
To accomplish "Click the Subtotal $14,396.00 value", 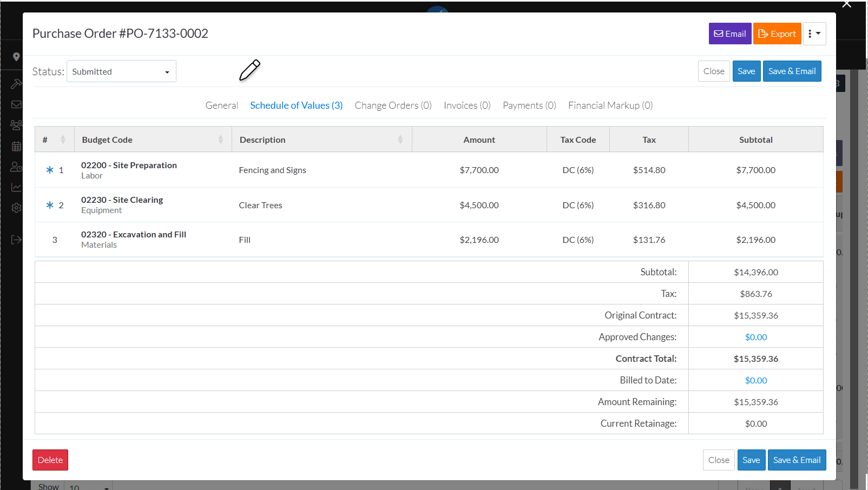I will (x=756, y=272).
